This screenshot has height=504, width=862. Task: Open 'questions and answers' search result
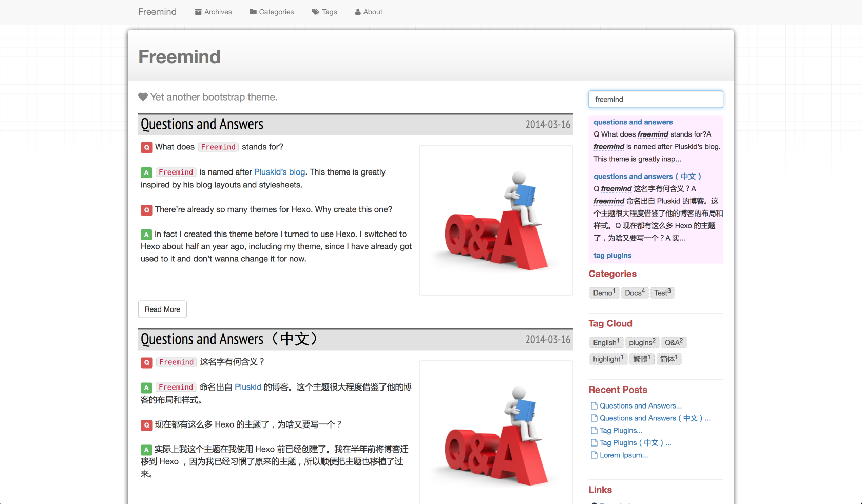pos(633,122)
